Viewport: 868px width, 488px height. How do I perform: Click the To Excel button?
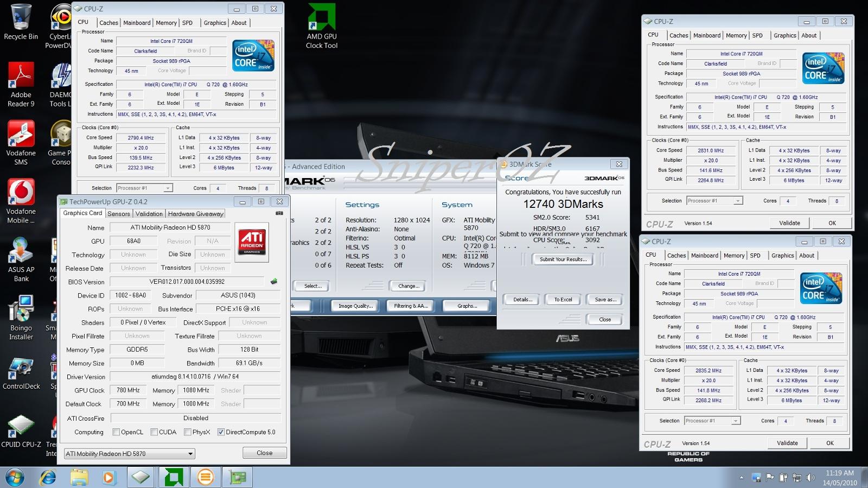(x=563, y=300)
